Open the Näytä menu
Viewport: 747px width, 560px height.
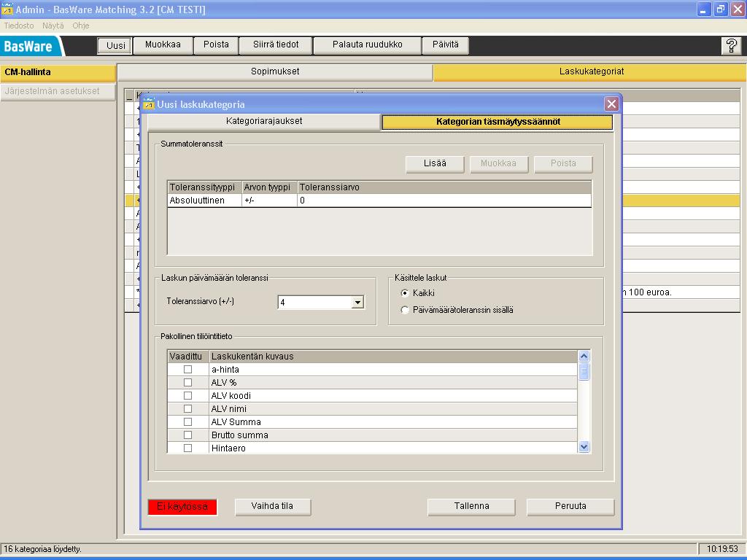click(x=53, y=26)
